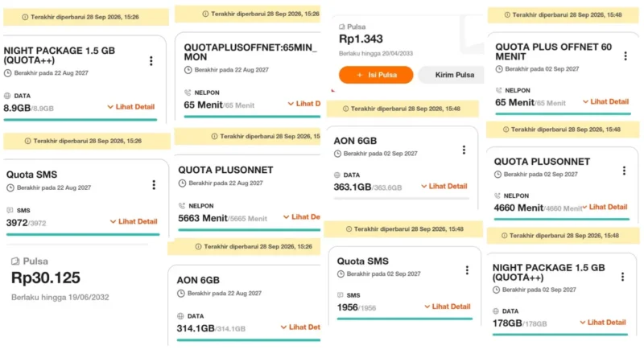644x358 pixels.
Task: Expand Lihat Detail for 3972 SMS quota
Action: click(134, 221)
